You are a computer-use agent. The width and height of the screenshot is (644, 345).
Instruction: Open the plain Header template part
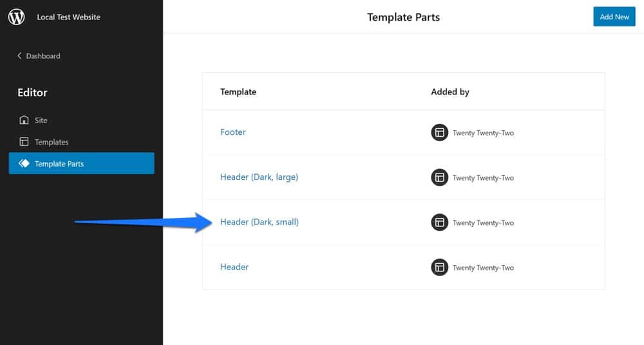pyautogui.click(x=234, y=267)
